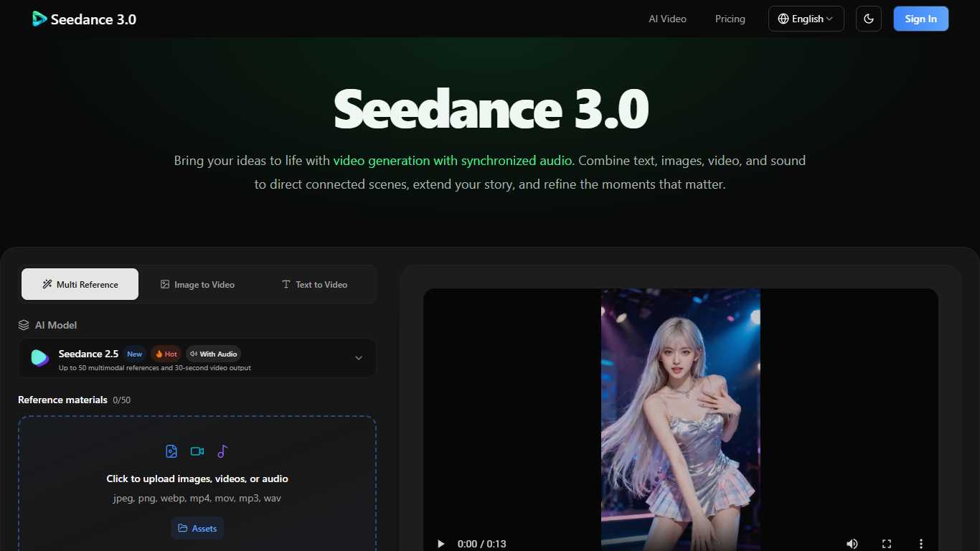Click the Reference materials 0/50 label

pos(75,400)
